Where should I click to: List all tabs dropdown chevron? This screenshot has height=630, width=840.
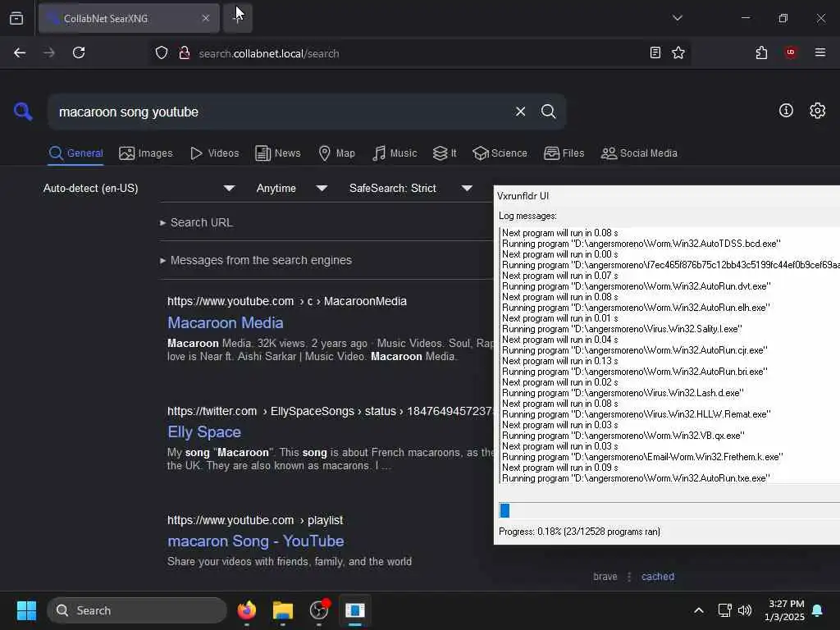pos(677,18)
